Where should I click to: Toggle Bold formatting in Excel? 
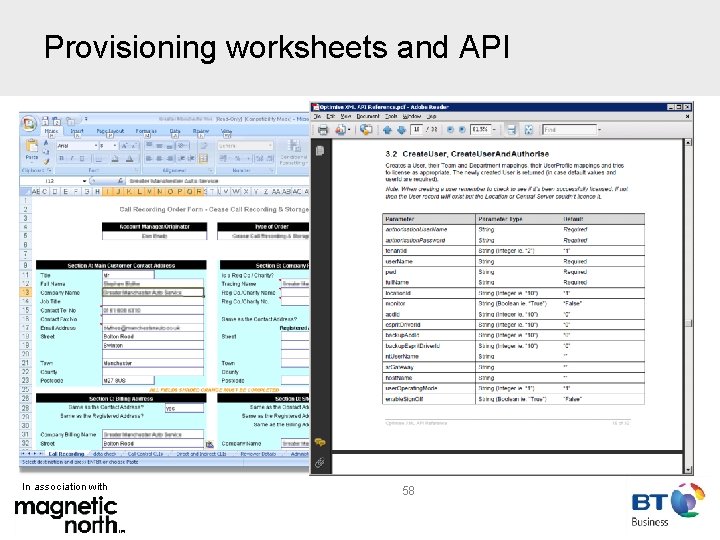tap(61, 158)
